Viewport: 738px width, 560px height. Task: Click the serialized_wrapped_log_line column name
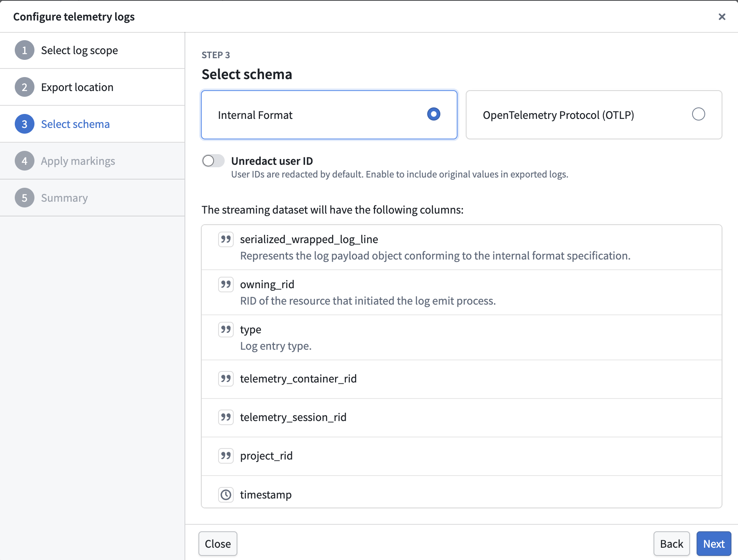click(309, 239)
